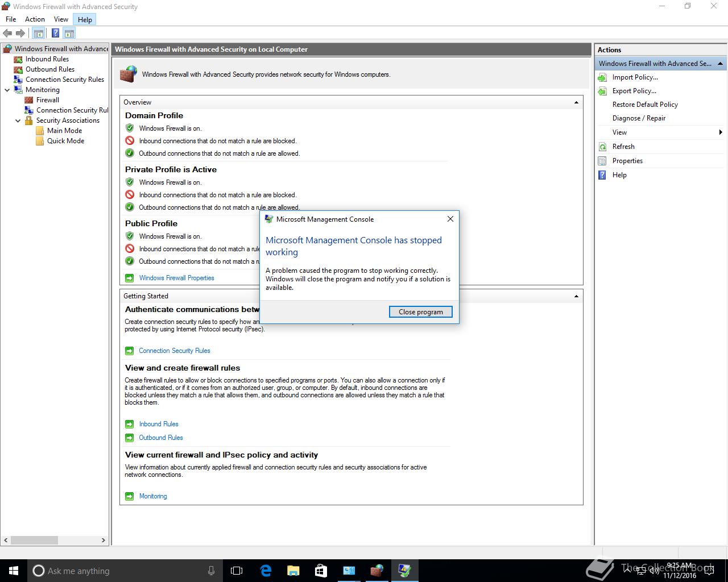The width and height of the screenshot is (728, 582).
Task: Click Export Policy in Actions pane
Action: (x=634, y=91)
